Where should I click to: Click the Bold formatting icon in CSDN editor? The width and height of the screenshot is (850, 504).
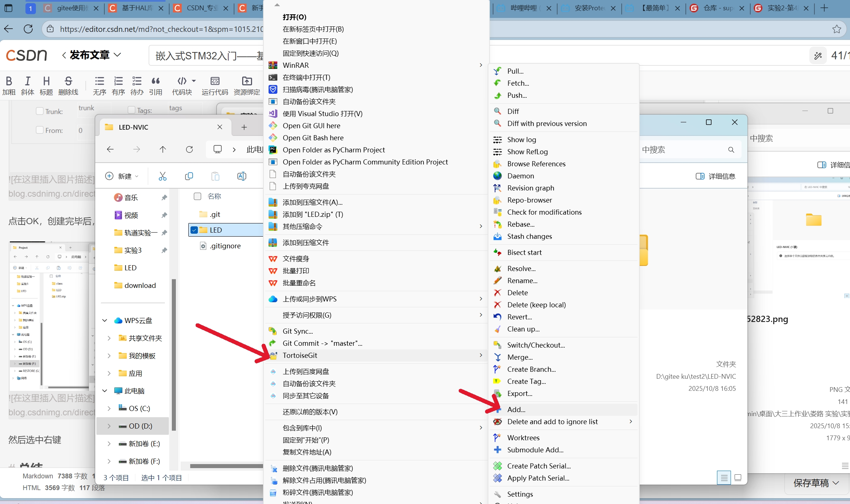pyautogui.click(x=9, y=85)
